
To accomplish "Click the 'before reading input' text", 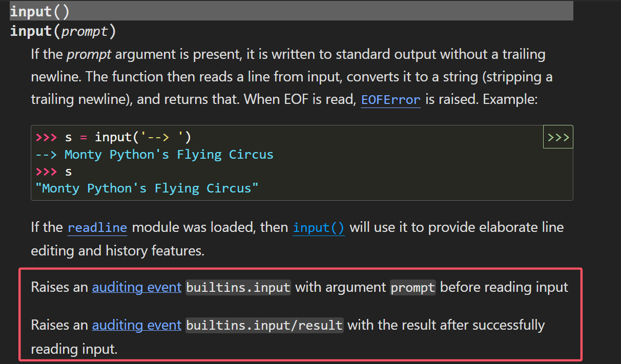I will click(504, 287).
